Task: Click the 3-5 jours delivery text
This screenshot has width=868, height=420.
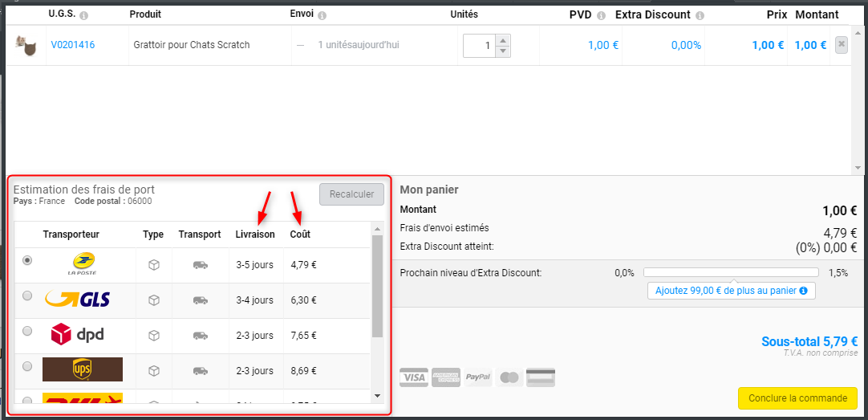Action: pos(254,265)
